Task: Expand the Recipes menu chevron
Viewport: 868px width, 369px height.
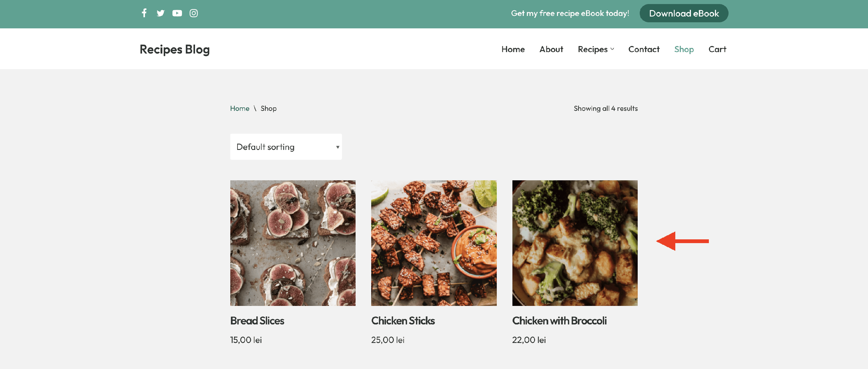Action: (x=612, y=49)
